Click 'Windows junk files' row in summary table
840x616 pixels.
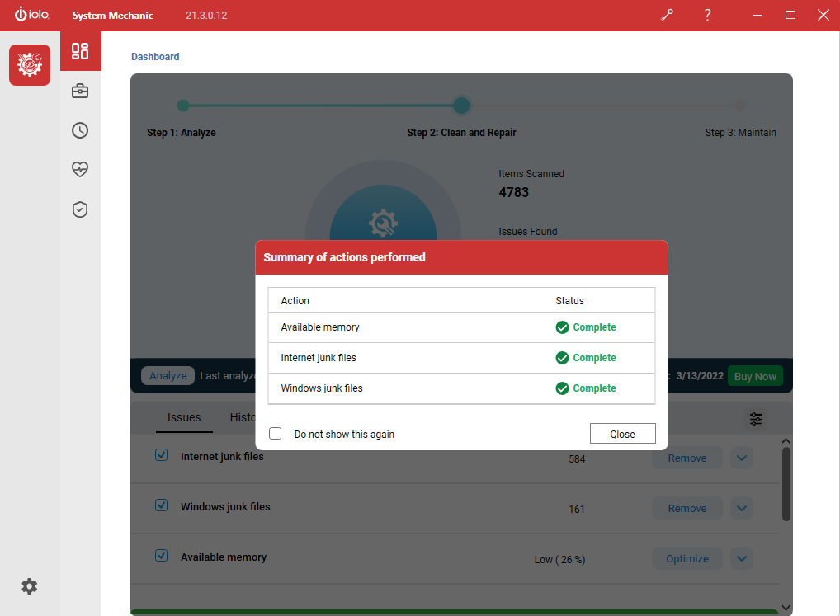click(461, 388)
